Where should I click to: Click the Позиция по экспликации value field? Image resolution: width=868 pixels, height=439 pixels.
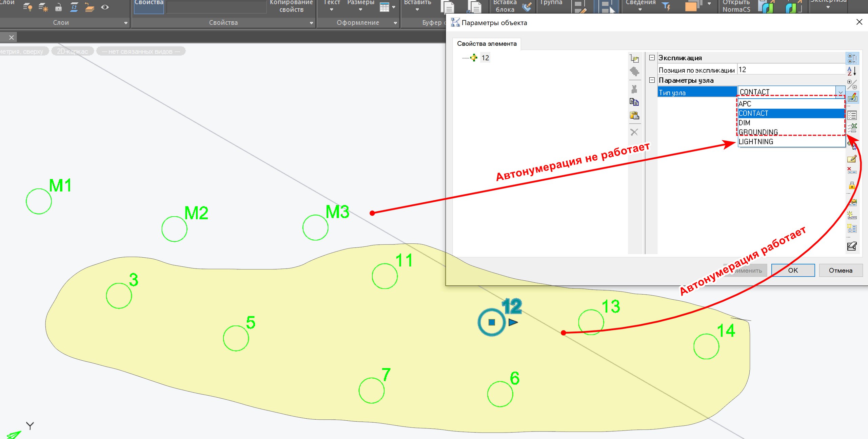pyautogui.click(x=790, y=70)
